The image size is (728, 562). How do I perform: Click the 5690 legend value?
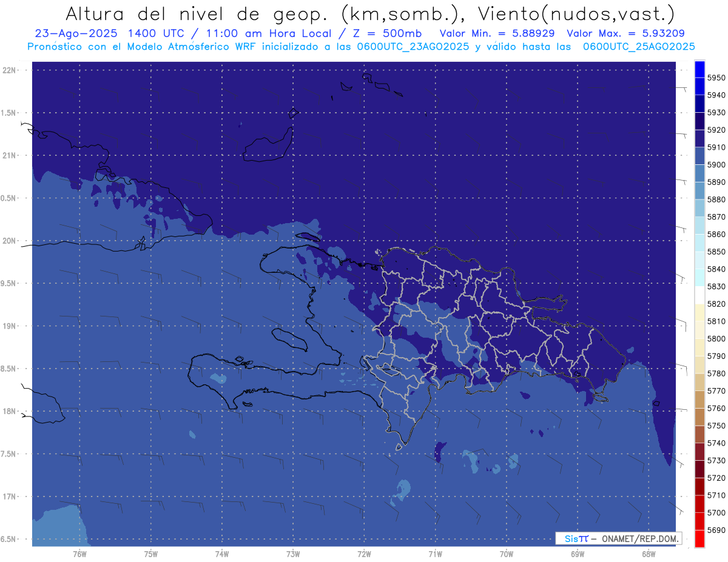[x=716, y=530]
